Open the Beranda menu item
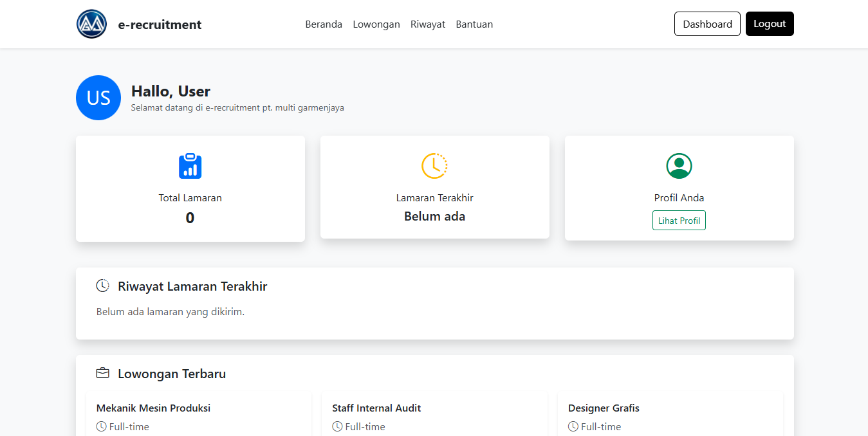The height and width of the screenshot is (436, 868). pyautogui.click(x=324, y=24)
